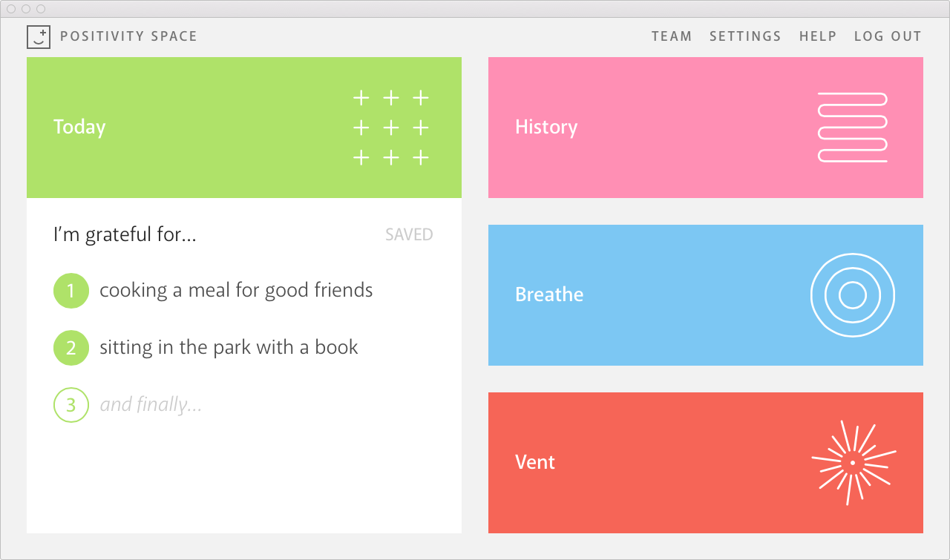This screenshot has height=560, width=950.
Task: Click the outlined number 3 circle
Action: point(71,405)
